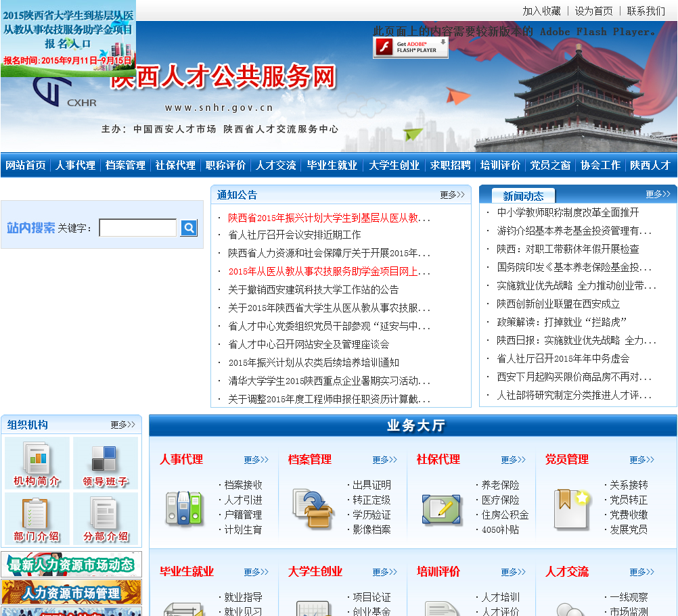Expand 更多>> in the 新闻动态 panel
This screenshot has height=616, width=678.
[x=658, y=194]
